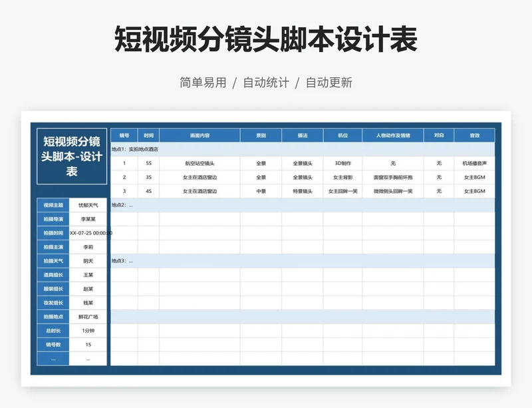Select the 景别 column header
Viewport: 532px width, 408px height.
coord(261,135)
